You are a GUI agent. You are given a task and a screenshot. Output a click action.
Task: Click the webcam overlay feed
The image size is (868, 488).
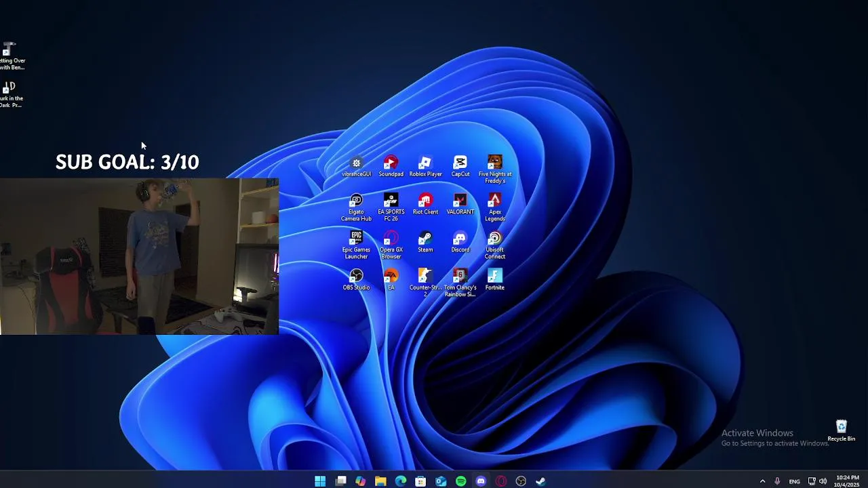click(139, 256)
